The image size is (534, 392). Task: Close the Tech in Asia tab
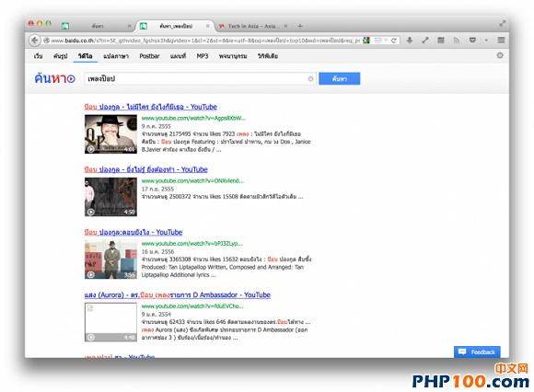[x=285, y=26]
